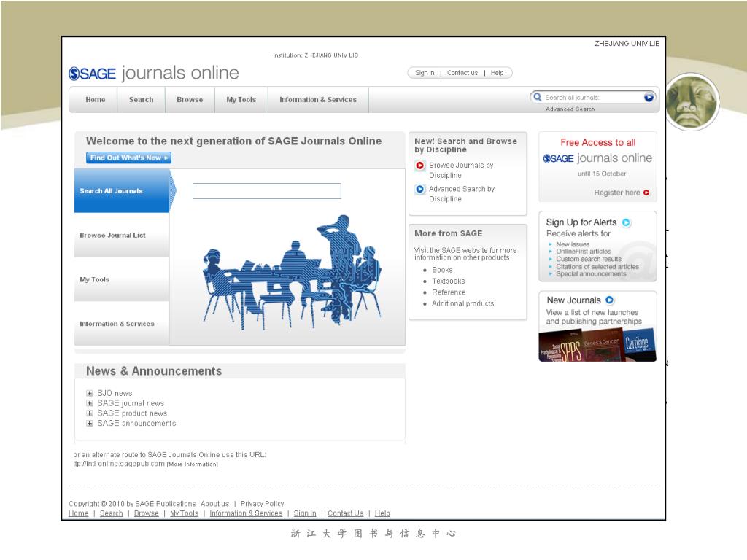The image size is (747, 560).
Task: Click the footer Home link
Action: 79,513
